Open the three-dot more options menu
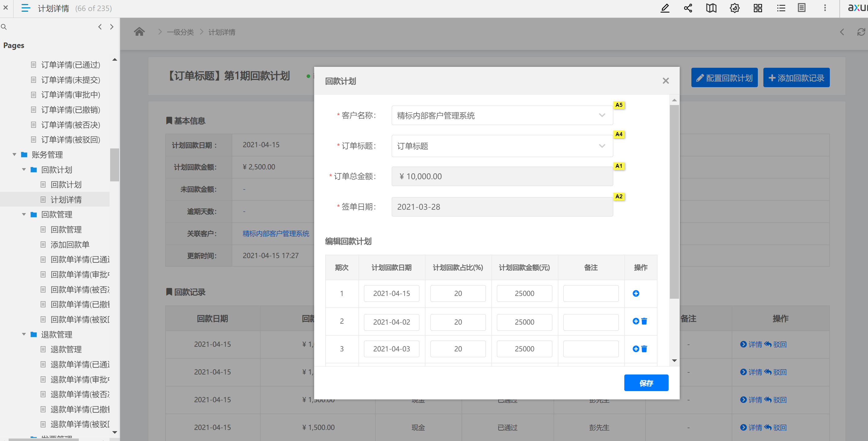 (x=825, y=8)
